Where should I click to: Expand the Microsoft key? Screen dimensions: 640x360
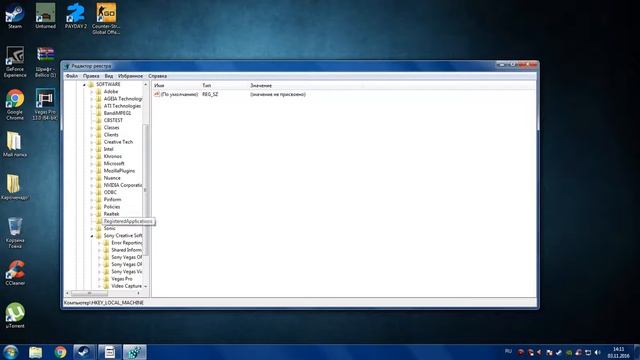coord(91,164)
